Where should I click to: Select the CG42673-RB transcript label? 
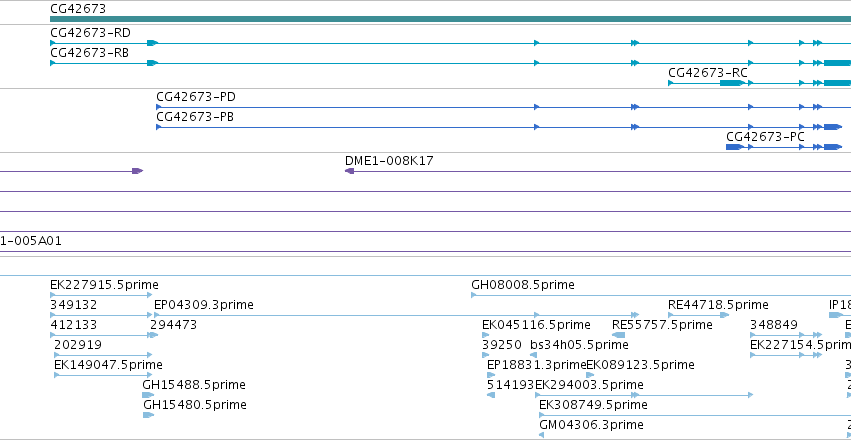pos(90,53)
